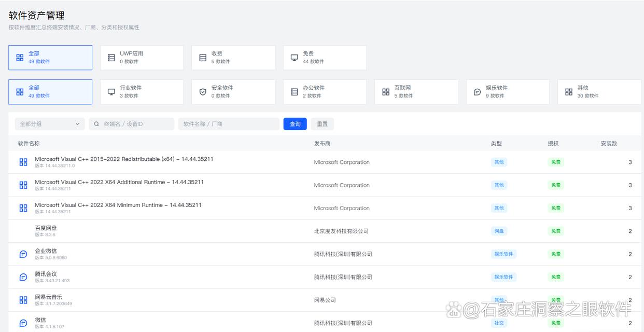Screen dimensions: 644x332
Task: Filter by 收费 5 款软件 tab
Action: coord(233,58)
